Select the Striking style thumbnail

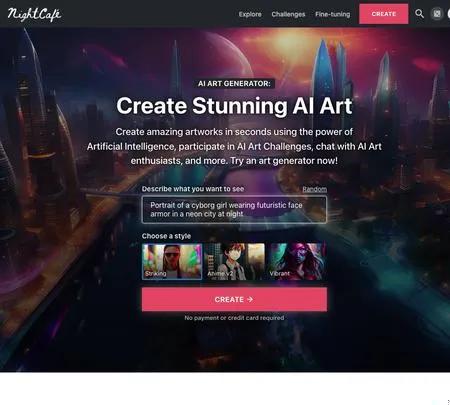[x=172, y=261]
